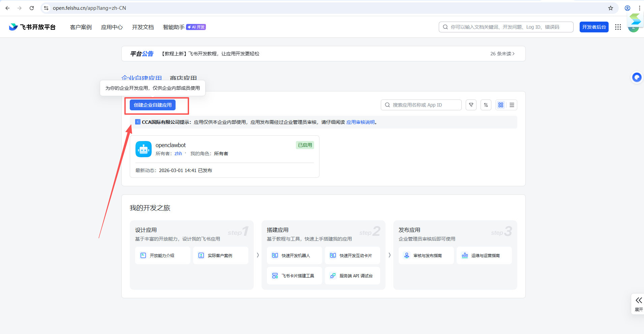Viewport: 644px width, 334px height.
Task: Click the 服务端 API 调试台 icon
Action: click(x=333, y=276)
